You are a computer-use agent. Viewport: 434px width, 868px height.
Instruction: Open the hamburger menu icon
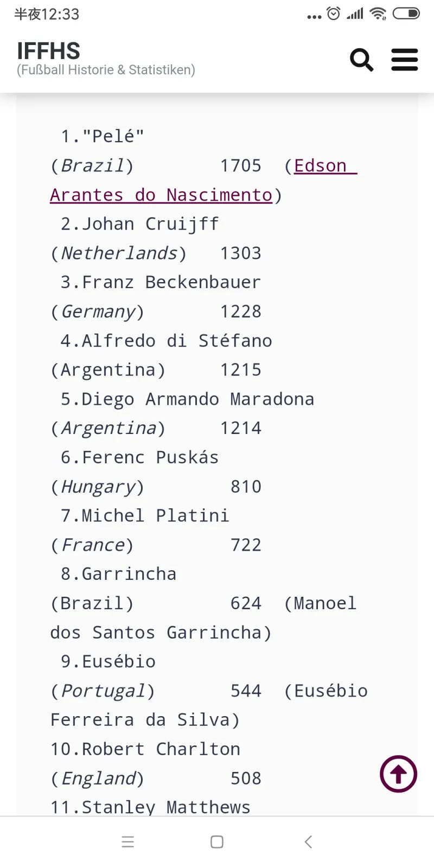pos(405,60)
